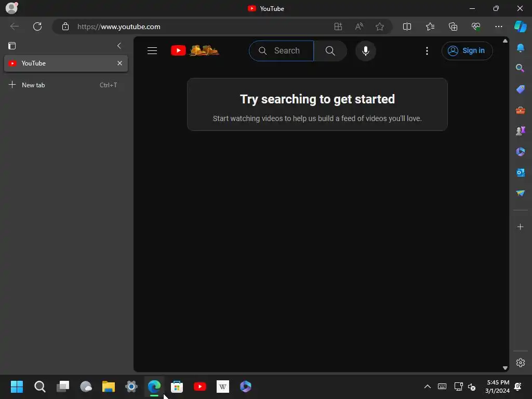Toggle Edge split screen view
Screen dimensions: 532x399
coord(407,26)
